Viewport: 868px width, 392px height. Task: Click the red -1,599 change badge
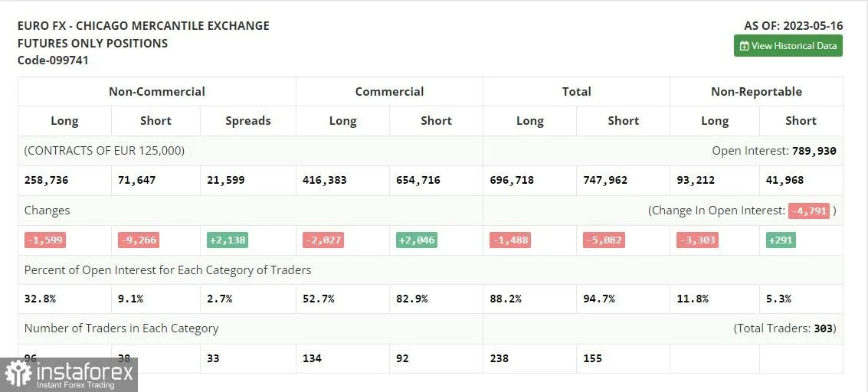(45, 240)
